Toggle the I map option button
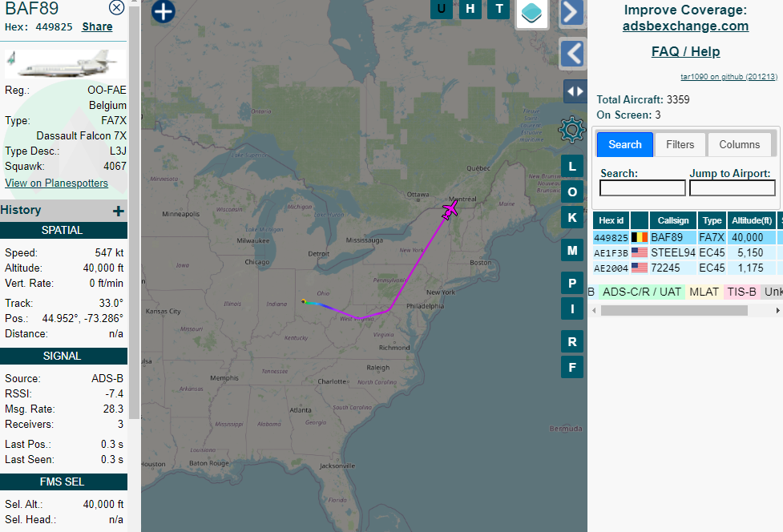This screenshot has height=532, width=783. pyautogui.click(x=572, y=309)
